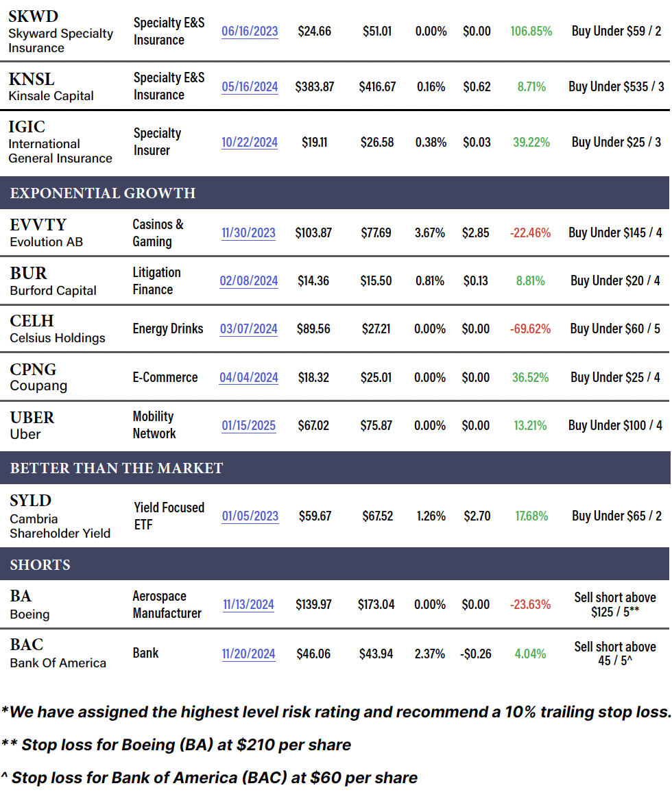The image size is (672, 801).
Task: Open the 04/04/2024 date link for Coupang
Action: [249, 377]
